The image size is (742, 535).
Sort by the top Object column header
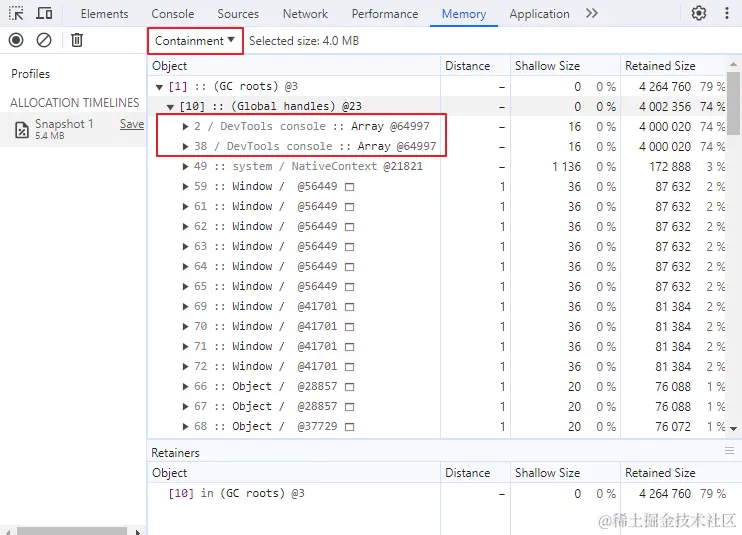[294, 66]
